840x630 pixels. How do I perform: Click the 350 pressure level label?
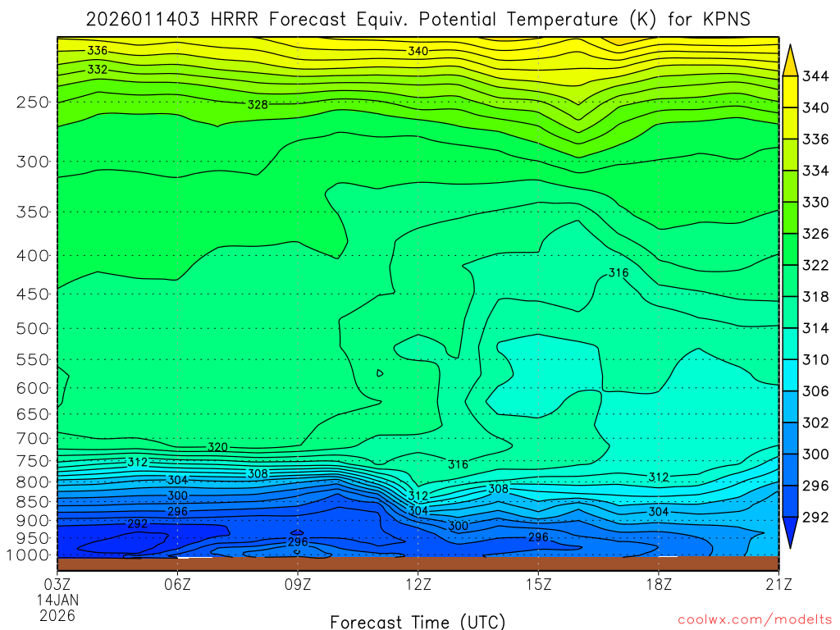click(33, 212)
